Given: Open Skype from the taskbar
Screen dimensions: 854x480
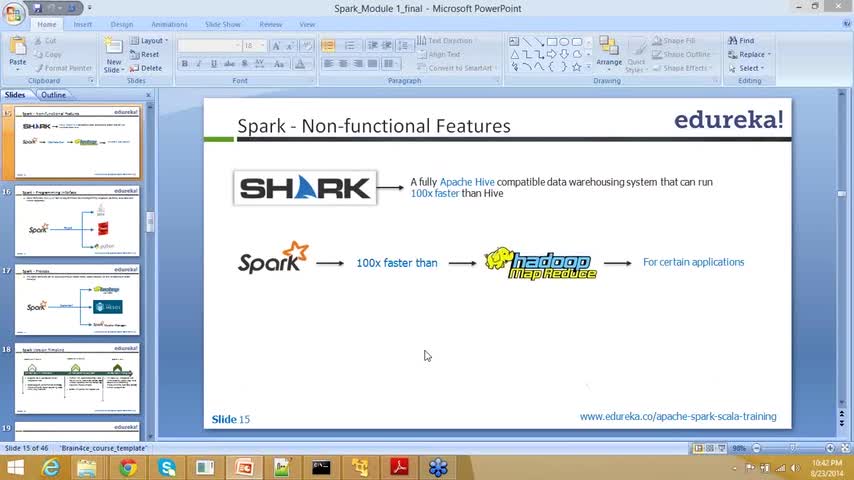Looking at the screenshot, I should coord(167,467).
